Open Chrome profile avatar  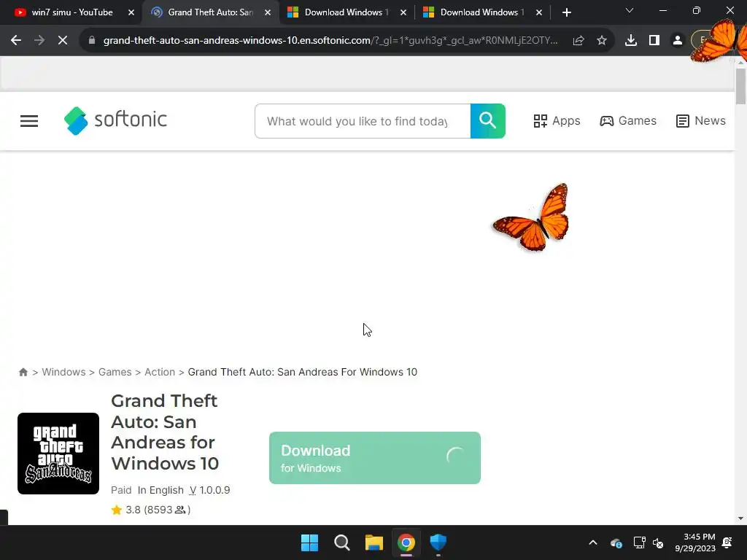678,41
